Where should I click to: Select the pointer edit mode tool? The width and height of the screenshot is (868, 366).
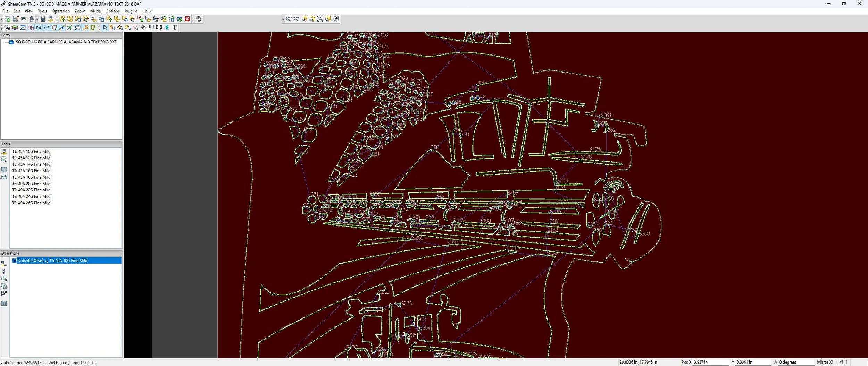click(105, 27)
